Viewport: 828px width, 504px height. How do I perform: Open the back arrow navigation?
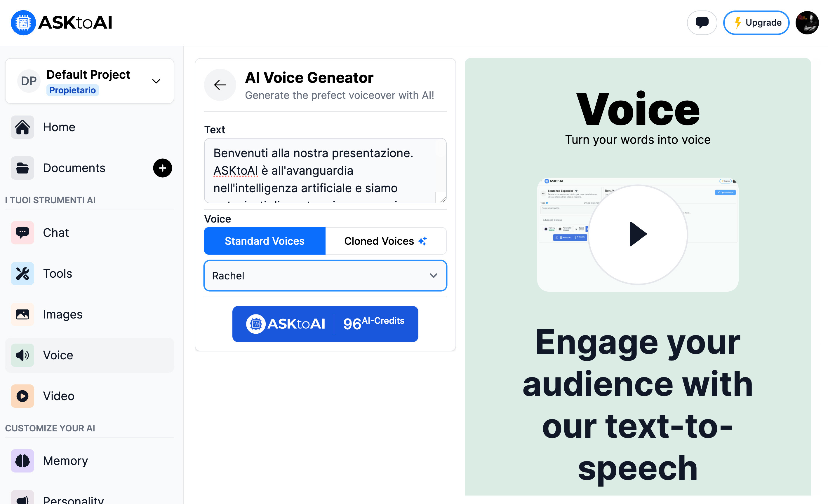pos(220,85)
